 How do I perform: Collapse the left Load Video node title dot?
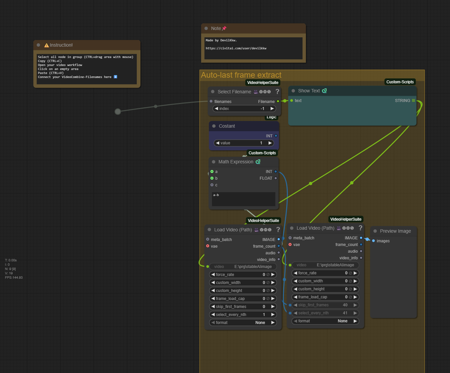[x=209, y=230]
